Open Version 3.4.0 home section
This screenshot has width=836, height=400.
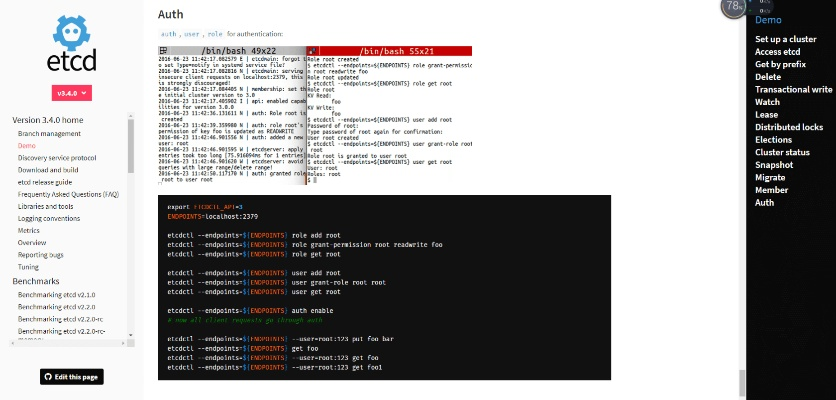click(x=47, y=120)
